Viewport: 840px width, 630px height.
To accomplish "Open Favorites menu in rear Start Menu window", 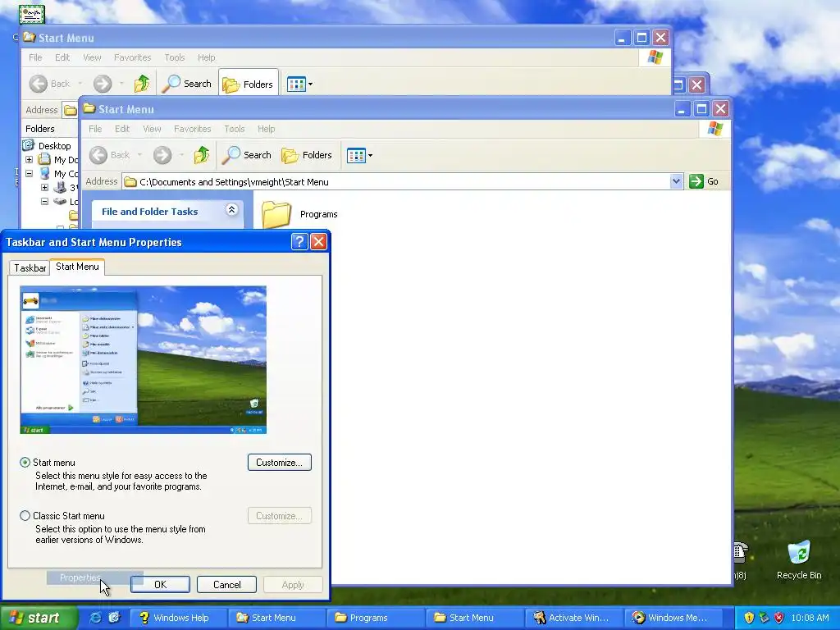I will pyautogui.click(x=132, y=57).
